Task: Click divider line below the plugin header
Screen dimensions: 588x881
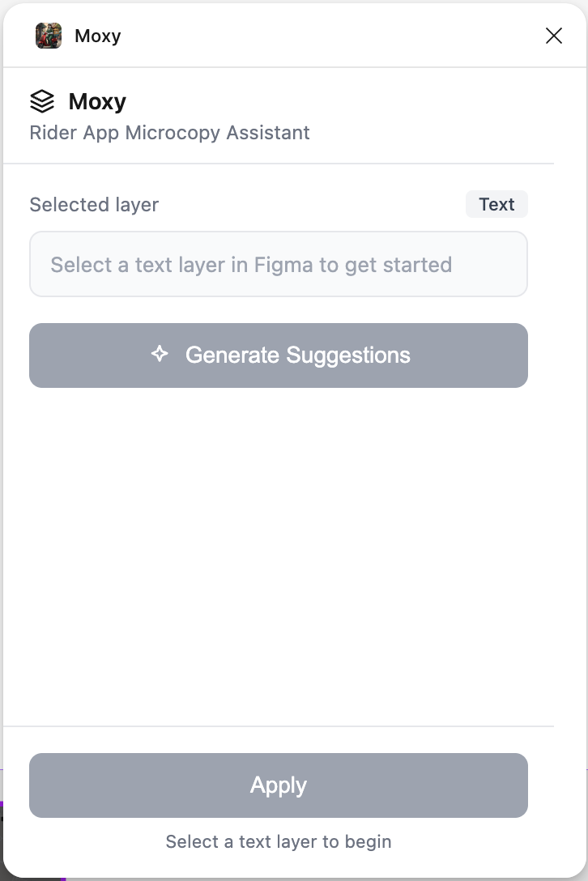Action: click(x=279, y=164)
